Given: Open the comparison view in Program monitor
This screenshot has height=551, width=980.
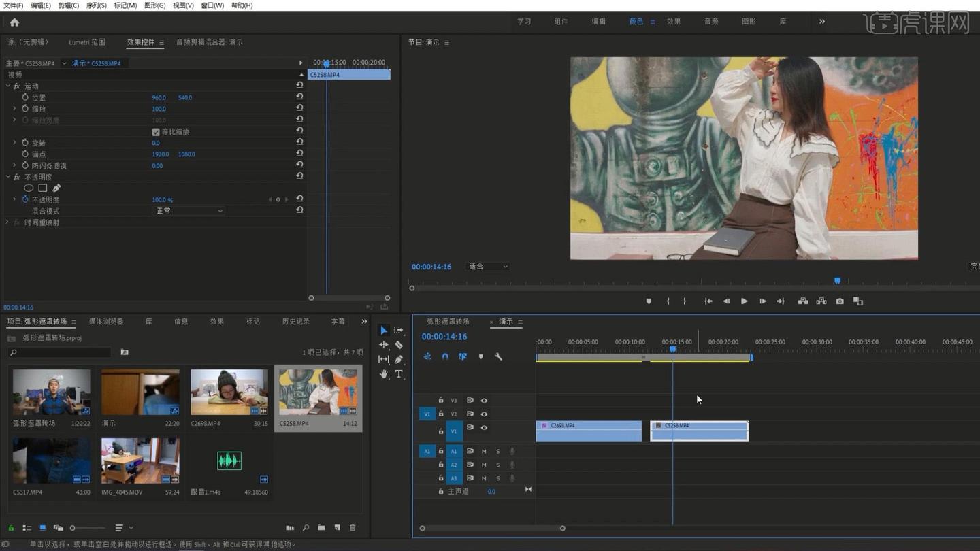Looking at the screenshot, I should [857, 301].
